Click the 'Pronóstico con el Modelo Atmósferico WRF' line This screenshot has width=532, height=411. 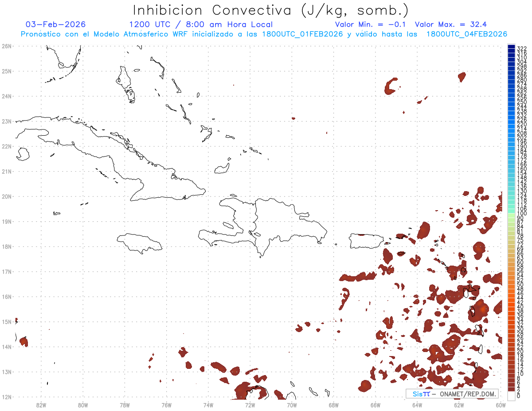click(x=264, y=34)
